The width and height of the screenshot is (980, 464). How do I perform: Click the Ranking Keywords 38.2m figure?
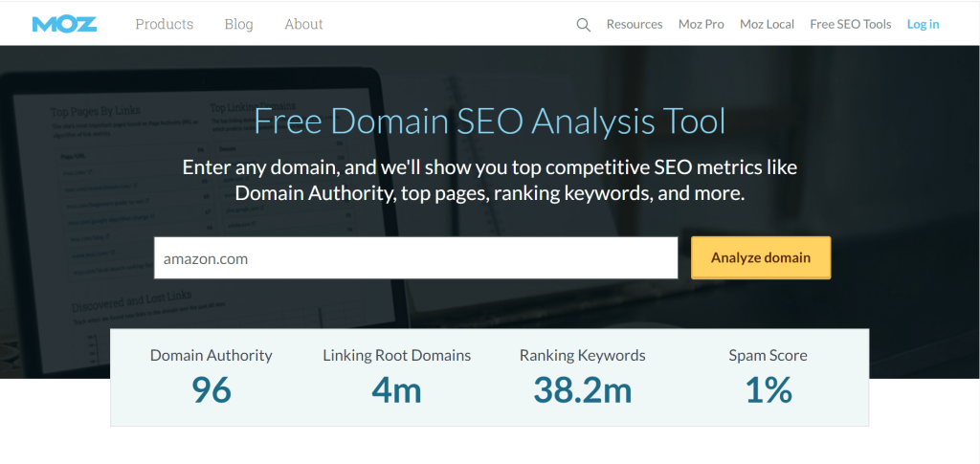pyautogui.click(x=582, y=390)
